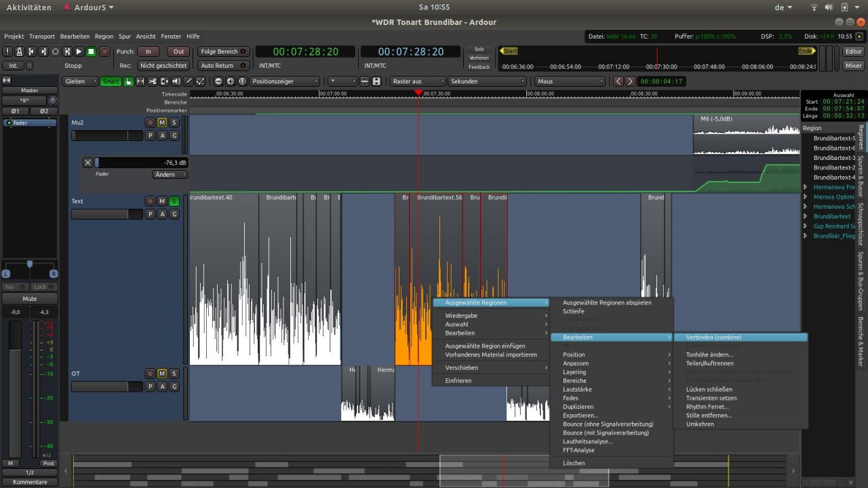Jump playhead to session end

pyautogui.click(x=43, y=52)
